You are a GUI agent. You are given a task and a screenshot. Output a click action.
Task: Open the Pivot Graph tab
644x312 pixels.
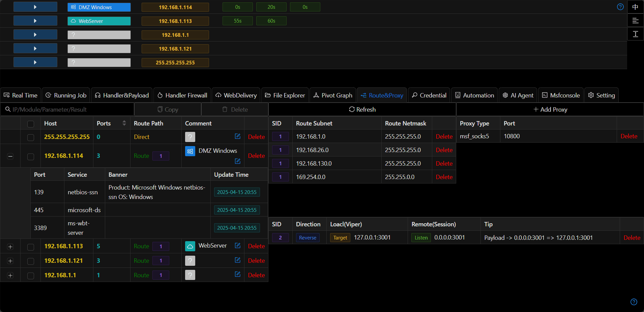(333, 95)
